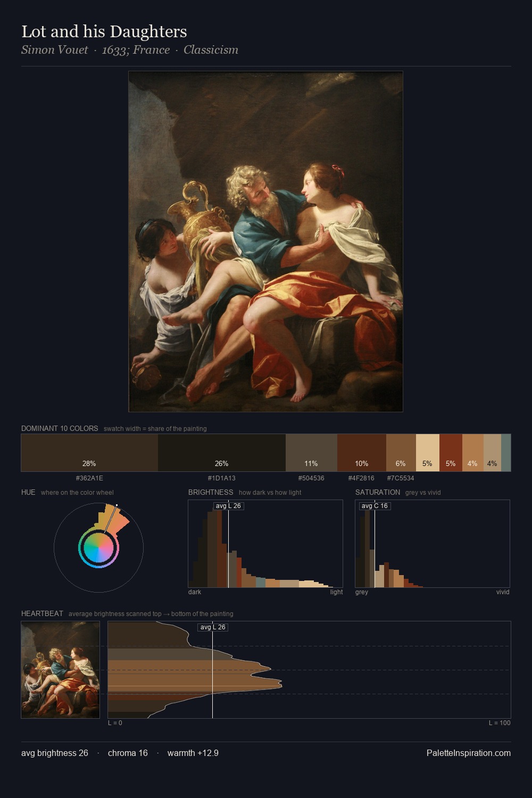Click the title 'Lot and his Daughters'

pos(104,32)
